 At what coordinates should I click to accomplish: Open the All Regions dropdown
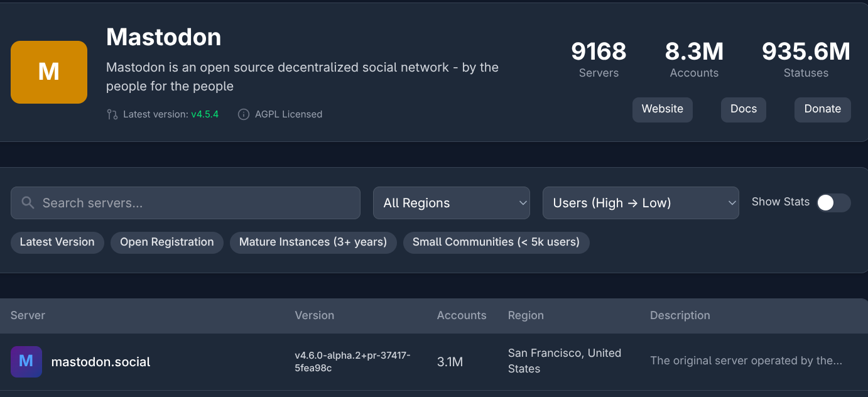(451, 203)
